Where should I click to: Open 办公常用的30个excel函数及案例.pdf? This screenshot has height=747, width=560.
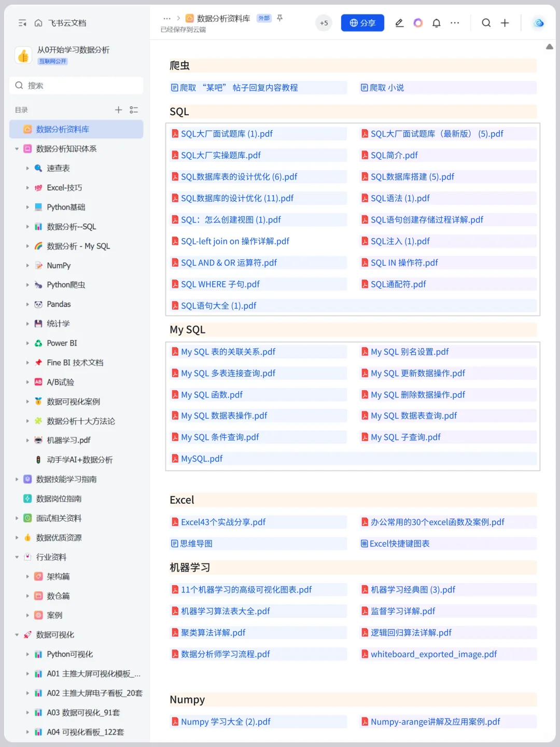[x=438, y=522]
